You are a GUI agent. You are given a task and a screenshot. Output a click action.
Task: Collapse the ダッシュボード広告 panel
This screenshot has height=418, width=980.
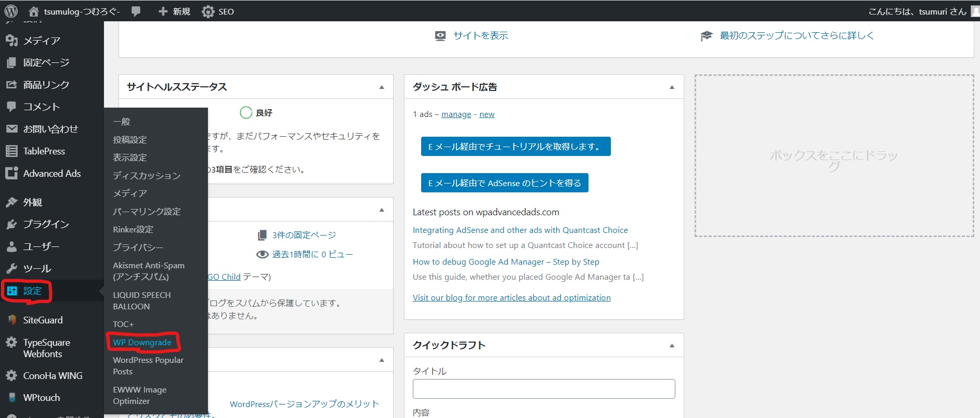(x=672, y=87)
